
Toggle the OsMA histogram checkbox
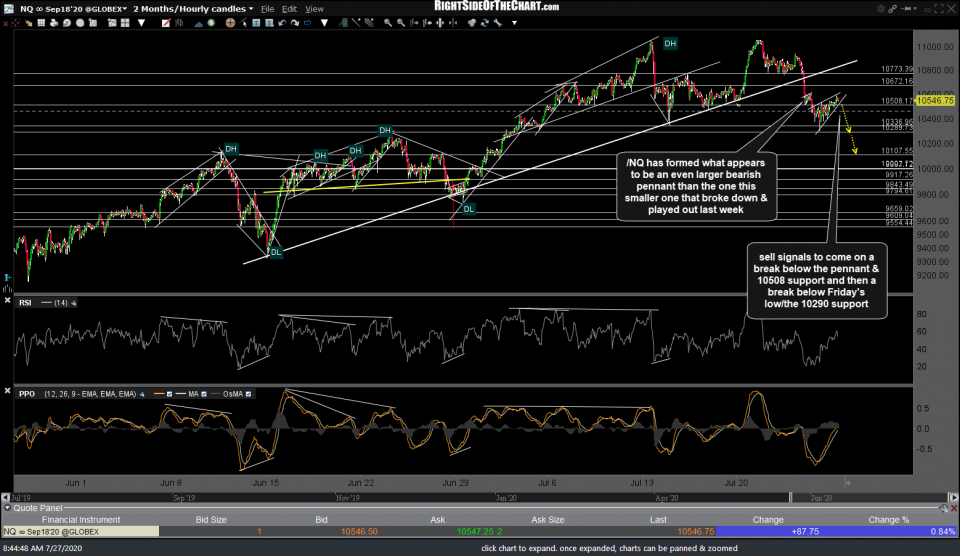point(248,394)
